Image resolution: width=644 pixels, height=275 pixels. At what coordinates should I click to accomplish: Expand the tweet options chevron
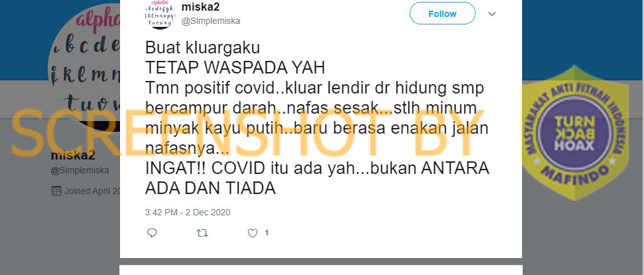[x=491, y=14]
